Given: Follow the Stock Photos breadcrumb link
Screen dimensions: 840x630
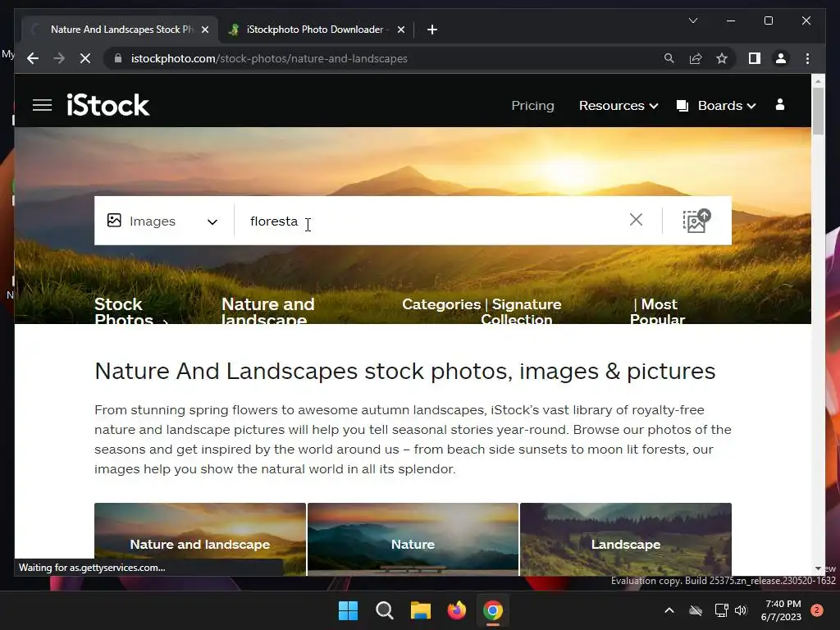Looking at the screenshot, I should coord(124,311).
